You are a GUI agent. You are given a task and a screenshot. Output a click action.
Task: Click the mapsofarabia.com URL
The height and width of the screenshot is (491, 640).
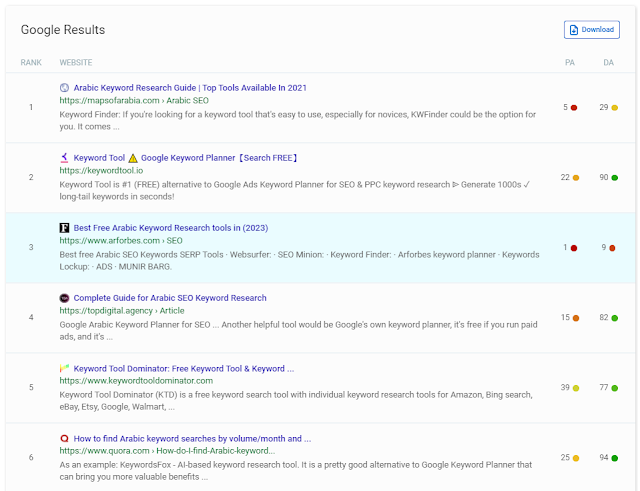tap(134, 100)
